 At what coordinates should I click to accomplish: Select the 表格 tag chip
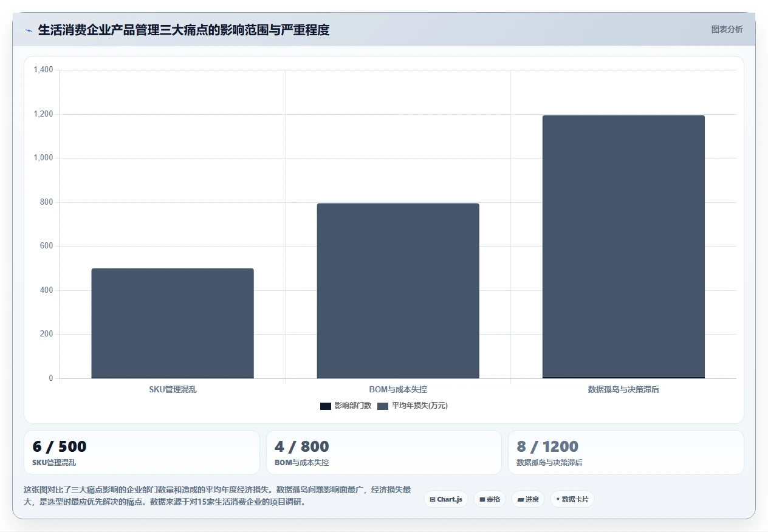pyautogui.click(x=490, y=499)
